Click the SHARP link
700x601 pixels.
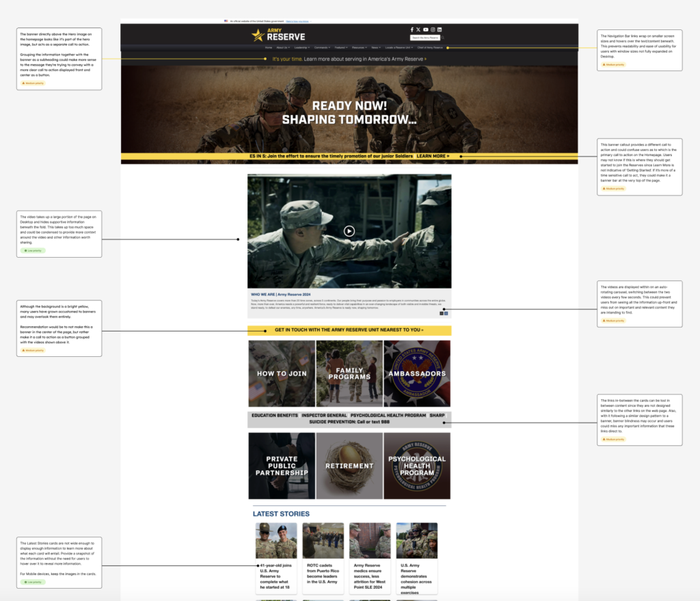point(437,415)
